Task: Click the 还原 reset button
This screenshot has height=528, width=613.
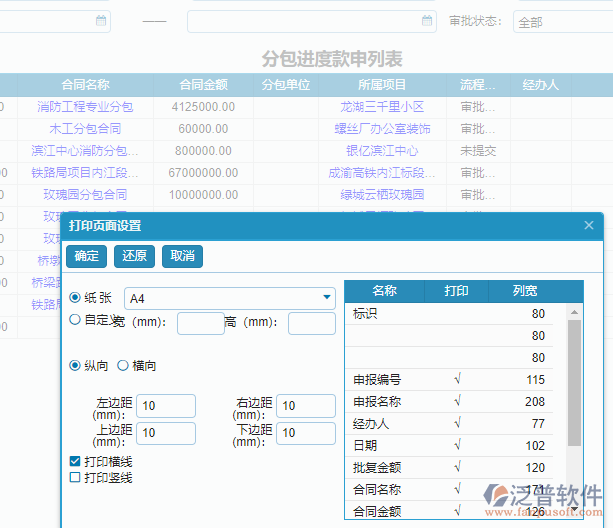Action: coord(134,256)
